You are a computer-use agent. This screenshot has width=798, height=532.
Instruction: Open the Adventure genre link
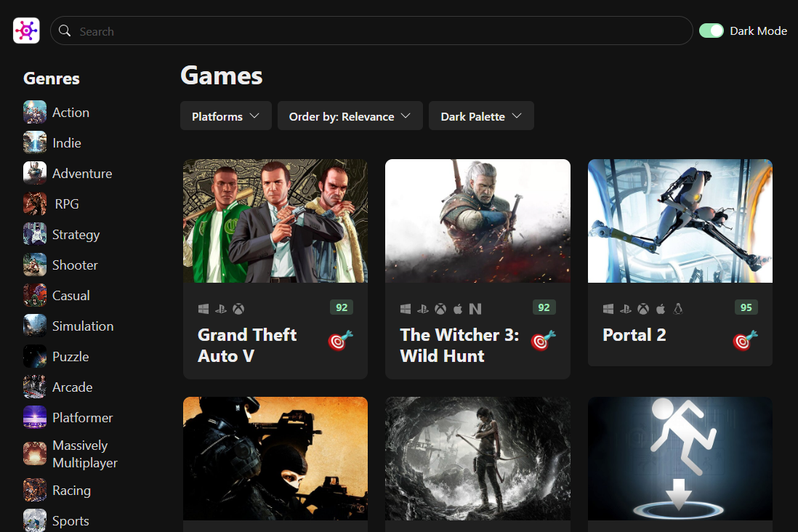point(82,174)
